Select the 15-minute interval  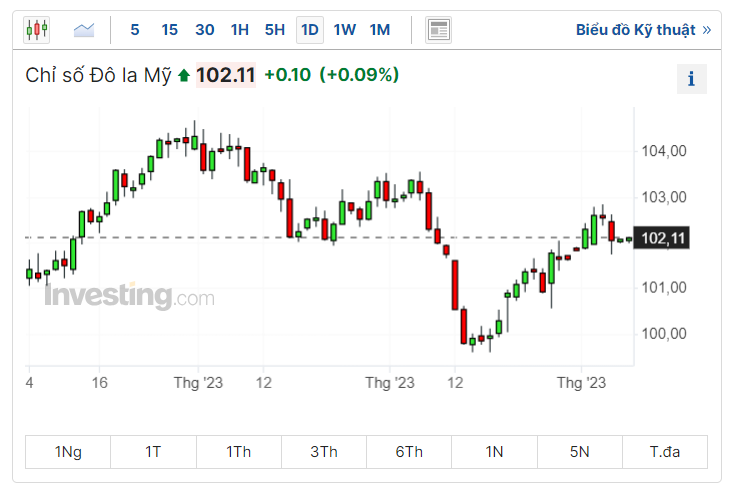[x=170, y=29]
